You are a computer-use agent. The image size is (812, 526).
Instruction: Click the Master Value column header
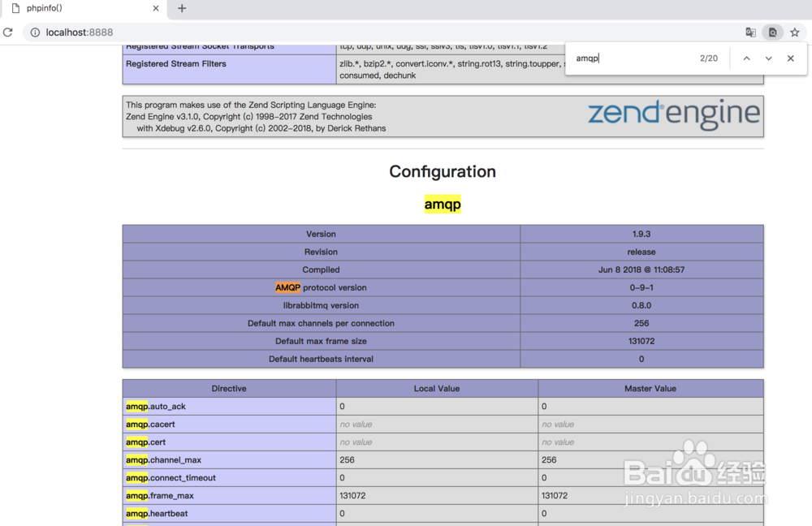[x=650, y=388]
